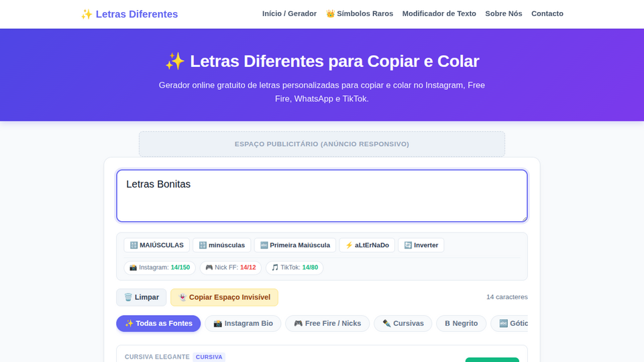Image resolution: width=644 pixels, height=362 pixels.
Task: Open the Sobre Nós page
Action: [x=504, y=13]
